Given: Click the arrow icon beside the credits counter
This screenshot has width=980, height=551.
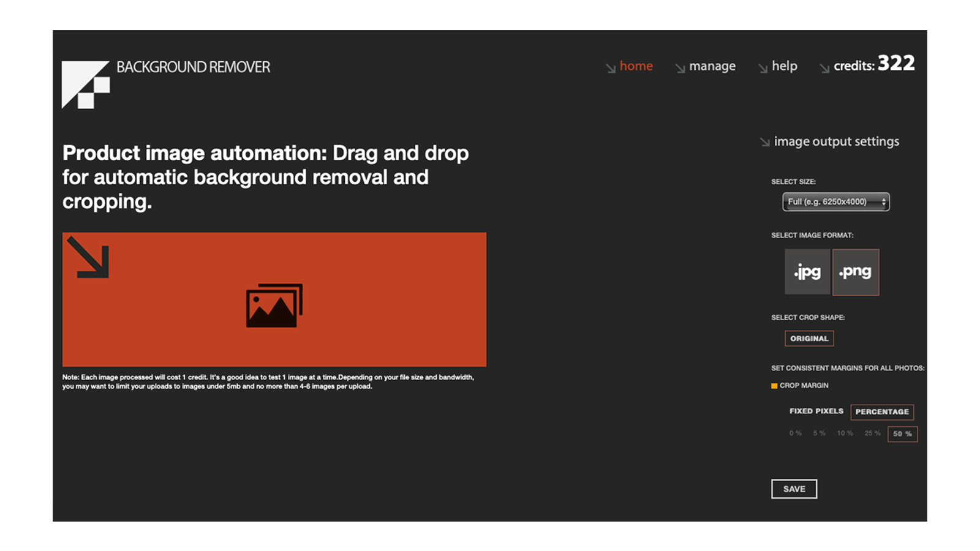Looking at the screenshot, I should point(824,67).
